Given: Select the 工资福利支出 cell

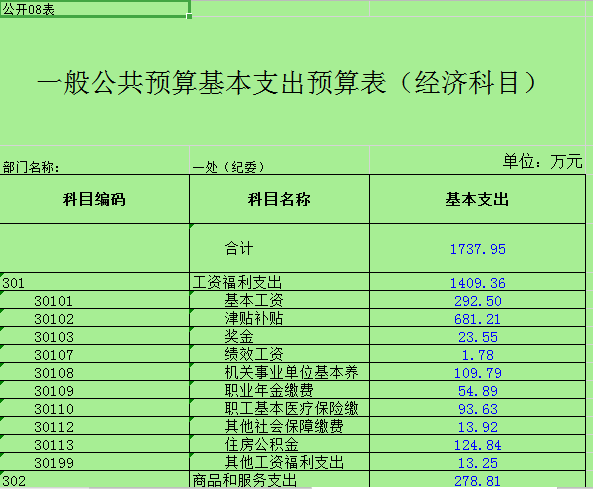Looking at the screenshot, I should click(279, 282).
